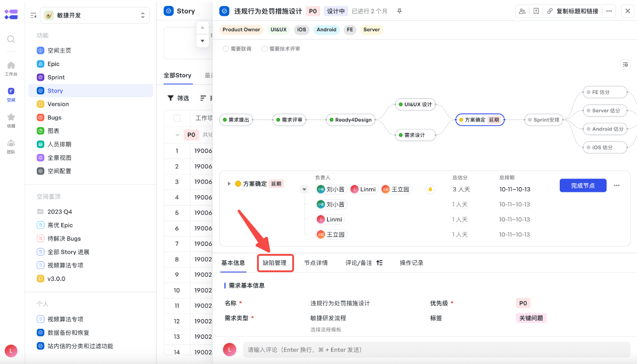Open the 团队 teams section
The image size is (637, 364).
11,146
